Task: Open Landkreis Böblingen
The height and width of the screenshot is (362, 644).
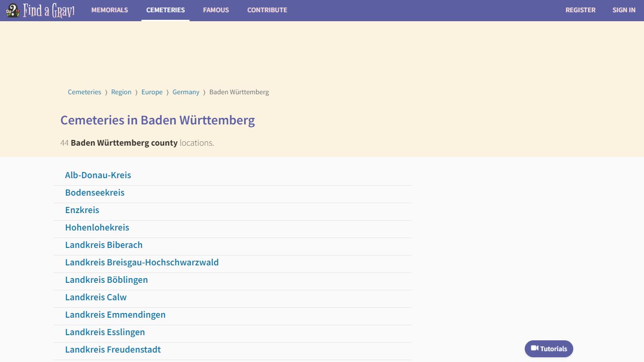Action: point(107,280)
